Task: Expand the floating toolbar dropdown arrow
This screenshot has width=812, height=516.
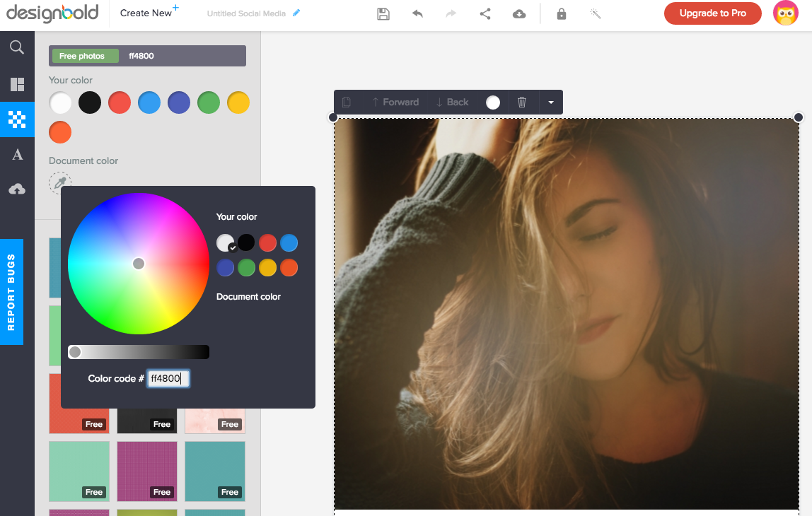Action: [x=550, y=102]
